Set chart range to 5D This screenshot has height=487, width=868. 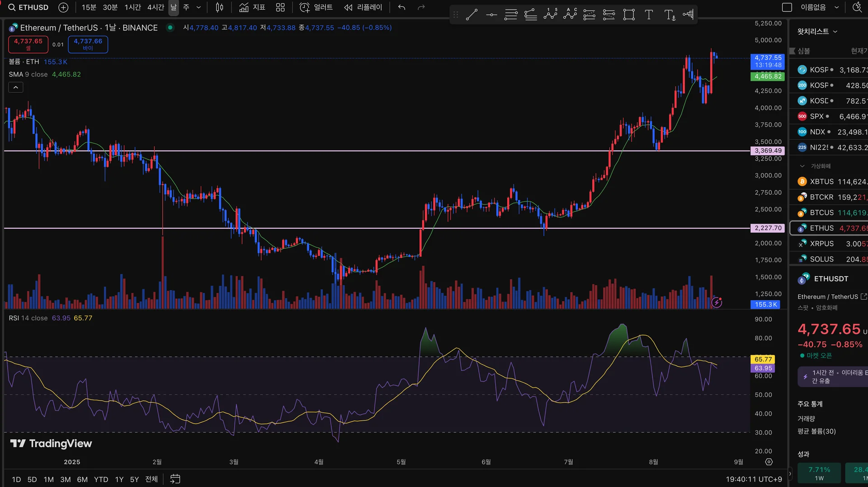click(x=32, y=479)
